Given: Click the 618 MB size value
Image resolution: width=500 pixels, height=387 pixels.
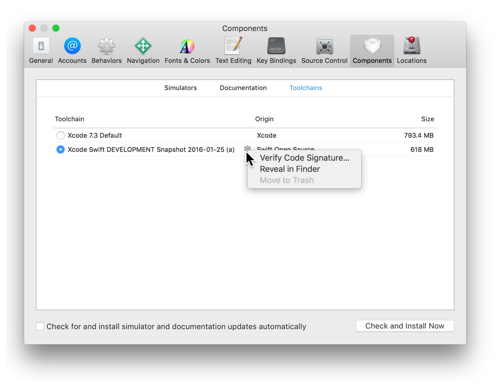Looking at the screenshot, I should [422, 149].
